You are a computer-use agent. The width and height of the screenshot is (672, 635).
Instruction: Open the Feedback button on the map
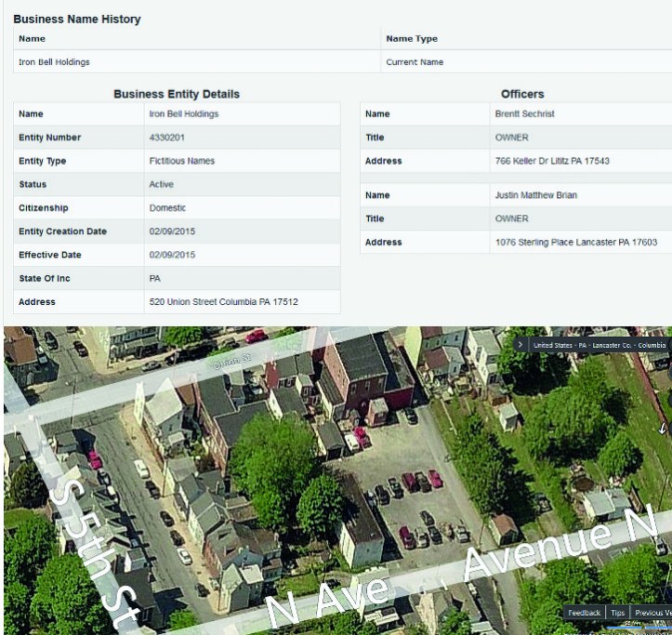point(584,613)
